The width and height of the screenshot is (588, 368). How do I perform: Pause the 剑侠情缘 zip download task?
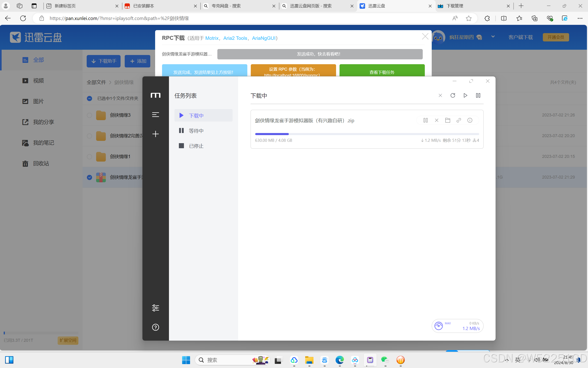click(x=425, y=120)
